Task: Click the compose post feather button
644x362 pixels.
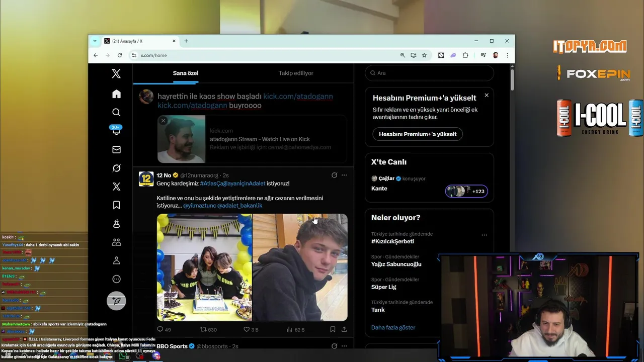Action: [116, 301]
